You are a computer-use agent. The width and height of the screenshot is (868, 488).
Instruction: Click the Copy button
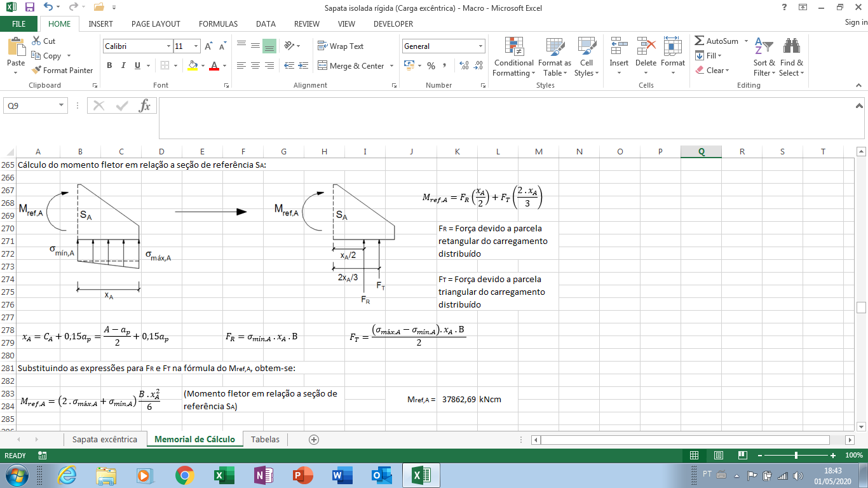pyautogui.click(x=47, y=56)
